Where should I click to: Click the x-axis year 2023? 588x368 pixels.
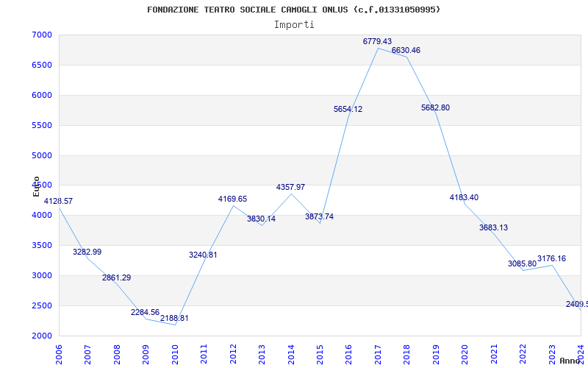[552, 355]
